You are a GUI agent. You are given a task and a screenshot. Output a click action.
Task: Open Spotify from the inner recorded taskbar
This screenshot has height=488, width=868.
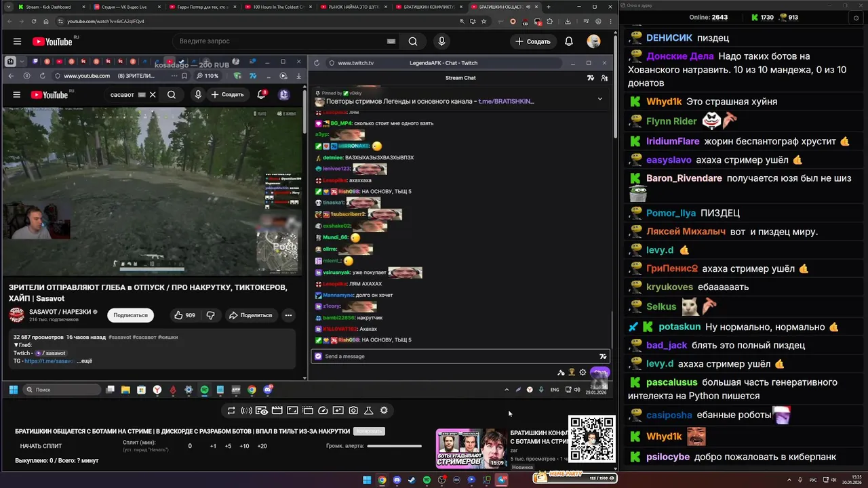(204, 390)
